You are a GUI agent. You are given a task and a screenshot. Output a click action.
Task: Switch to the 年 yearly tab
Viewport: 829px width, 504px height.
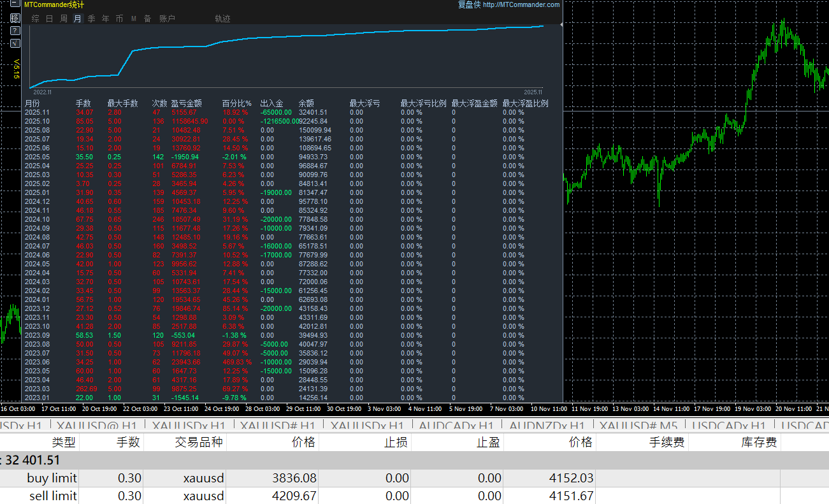tap(106, 19)
